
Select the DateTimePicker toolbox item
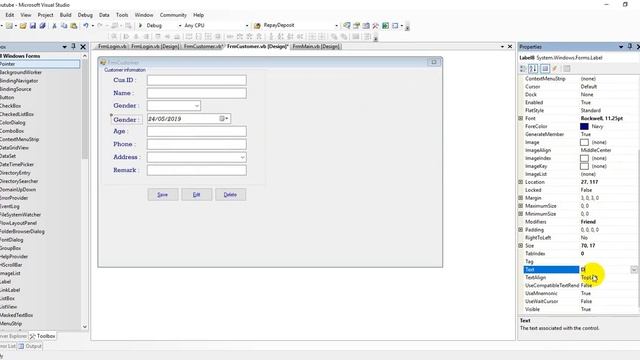(x=17, y=164)
